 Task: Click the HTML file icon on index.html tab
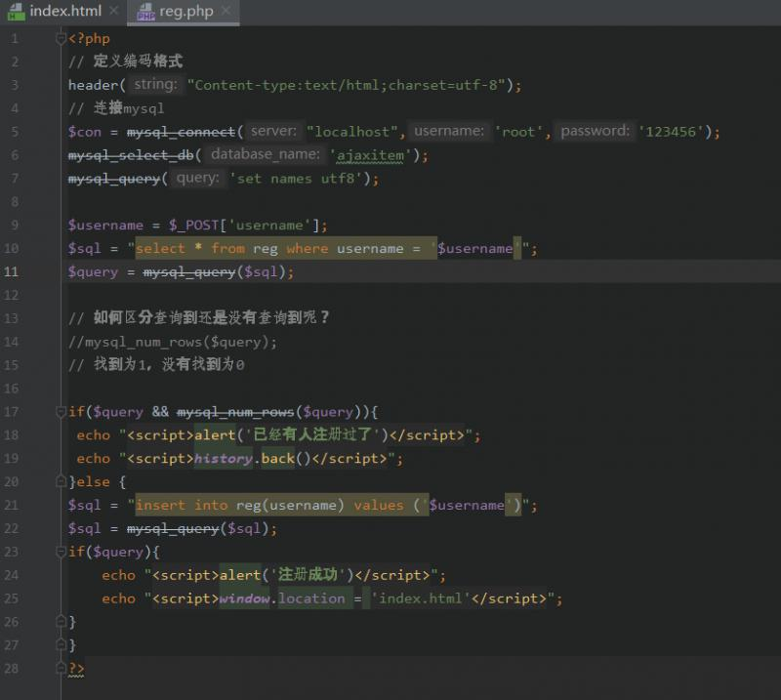pyautogui.click(x=16, y=12)
